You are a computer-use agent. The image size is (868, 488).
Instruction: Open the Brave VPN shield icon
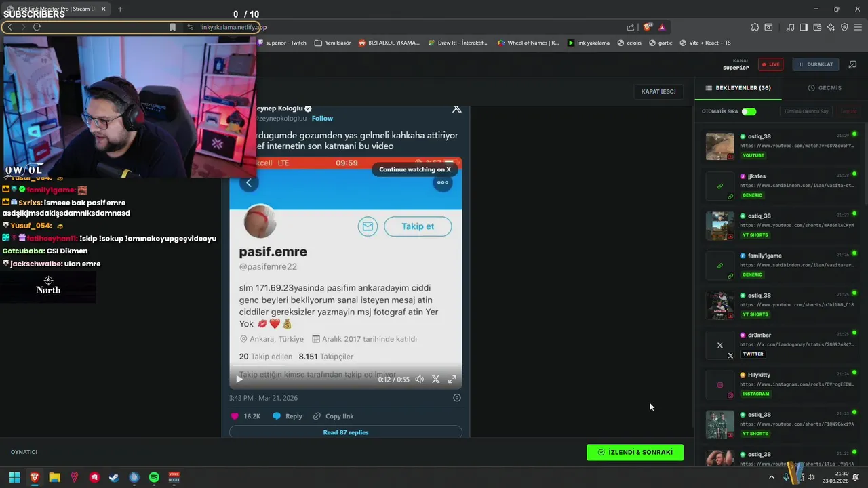coord(844,27)
